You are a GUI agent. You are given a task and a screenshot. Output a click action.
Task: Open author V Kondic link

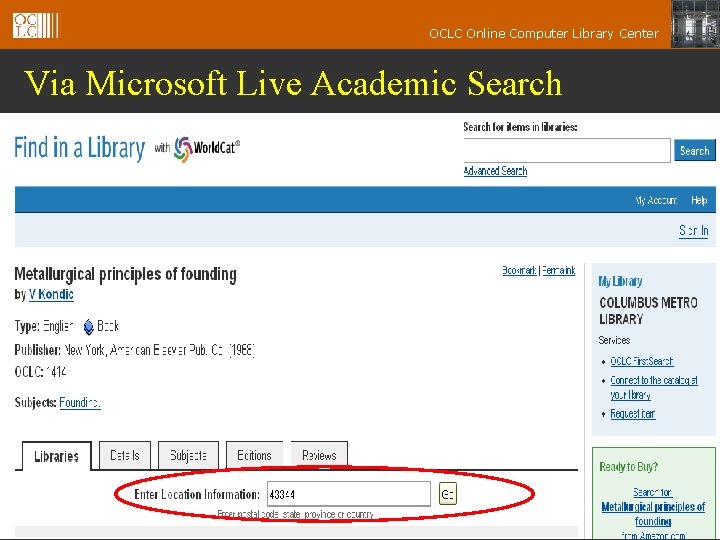pyautogui.click(x=51, y=294)
